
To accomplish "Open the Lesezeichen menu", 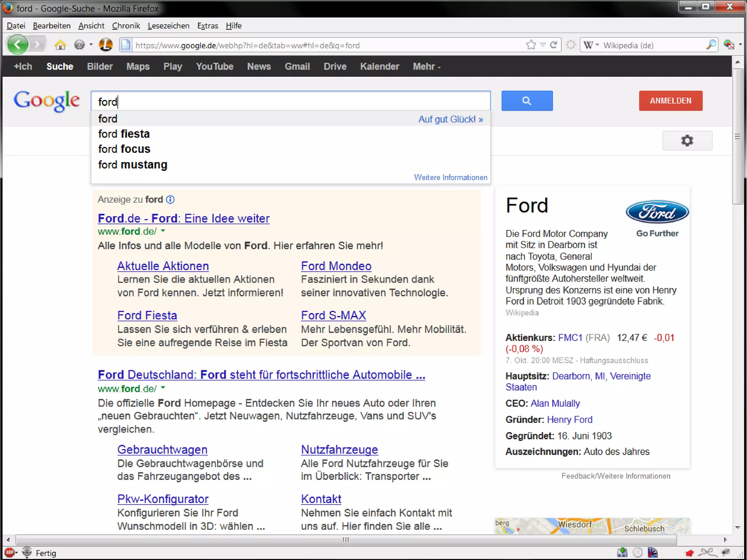I will tap(168, 26).
